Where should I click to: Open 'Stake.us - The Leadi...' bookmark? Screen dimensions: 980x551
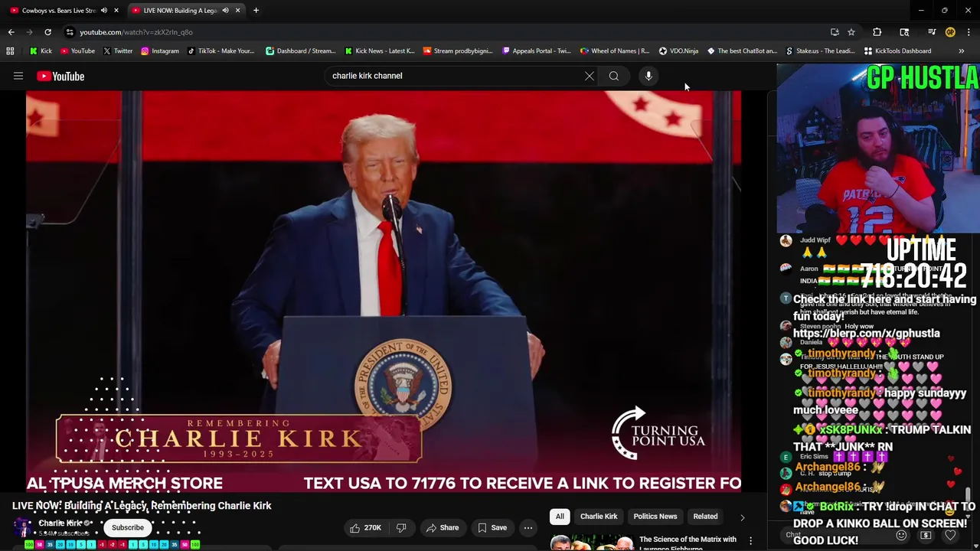821,51
